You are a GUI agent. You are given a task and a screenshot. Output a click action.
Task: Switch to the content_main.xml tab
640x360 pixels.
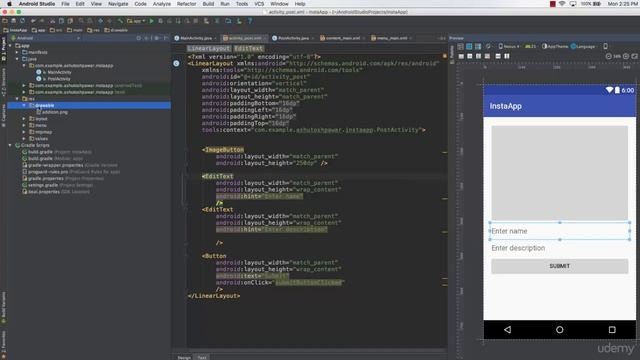(341, 38)
